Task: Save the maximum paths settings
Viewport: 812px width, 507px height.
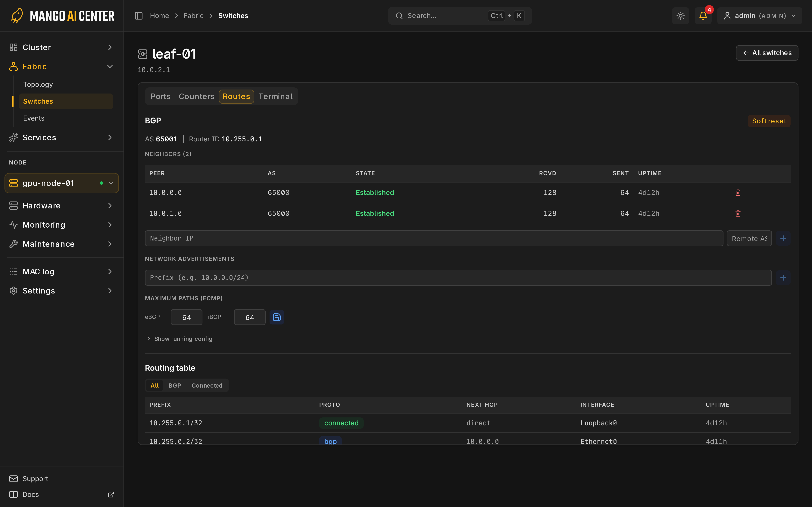Action: click(x=277, y=317)
